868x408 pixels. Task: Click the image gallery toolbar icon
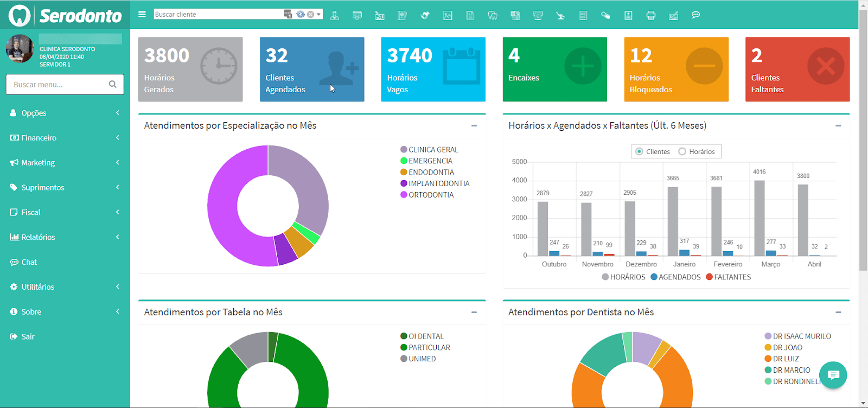(448, 15)
